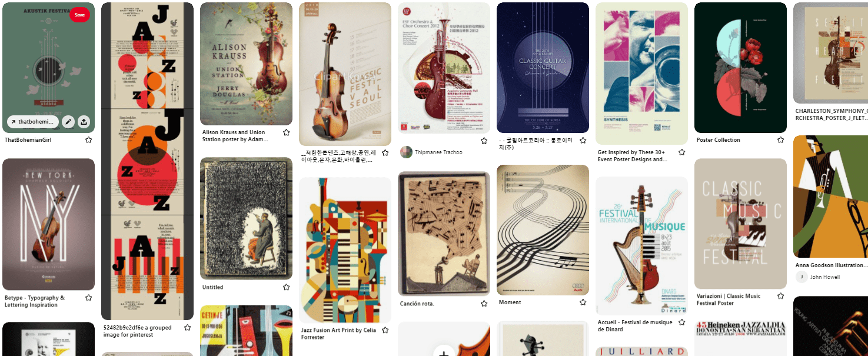Viewport: 868px width, 356px height.
Task: Click the star icon beside the Moment pin
Action: [583, 302]
